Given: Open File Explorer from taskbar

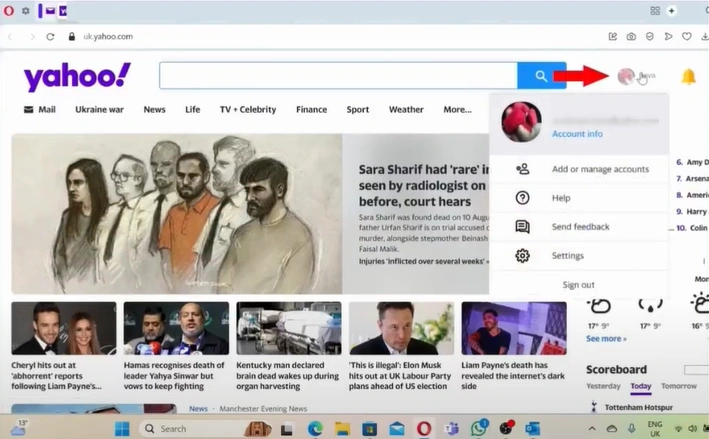Looking at the screenshot, I should 342,429.
